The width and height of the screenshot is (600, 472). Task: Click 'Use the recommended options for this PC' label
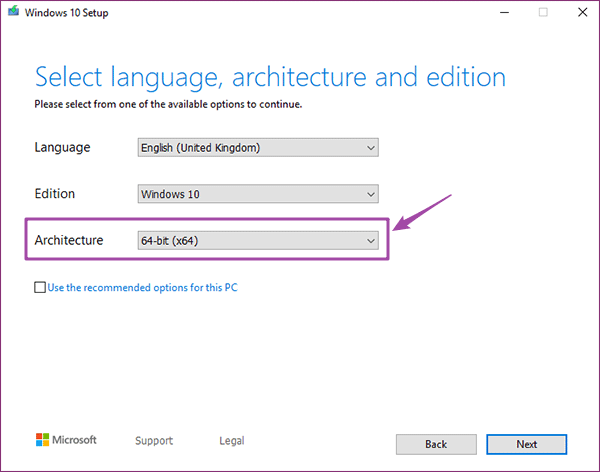click(142, 287)
